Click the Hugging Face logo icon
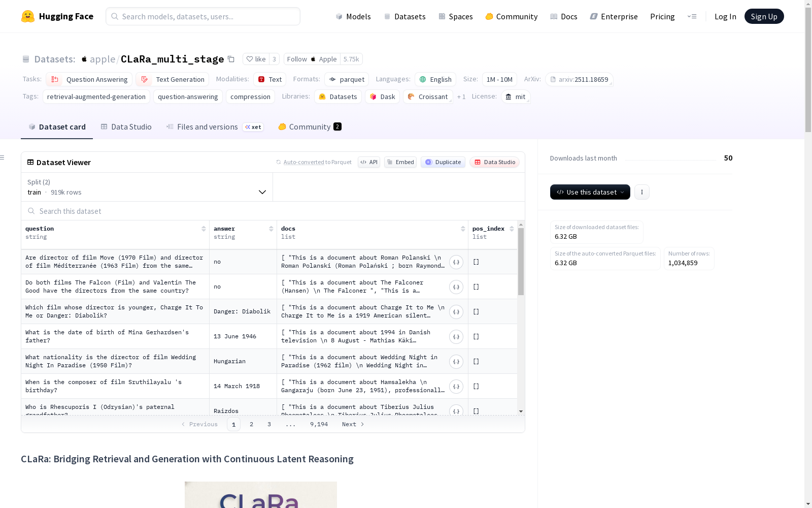This screenshot has height=508, width=812. pos(28,16)
